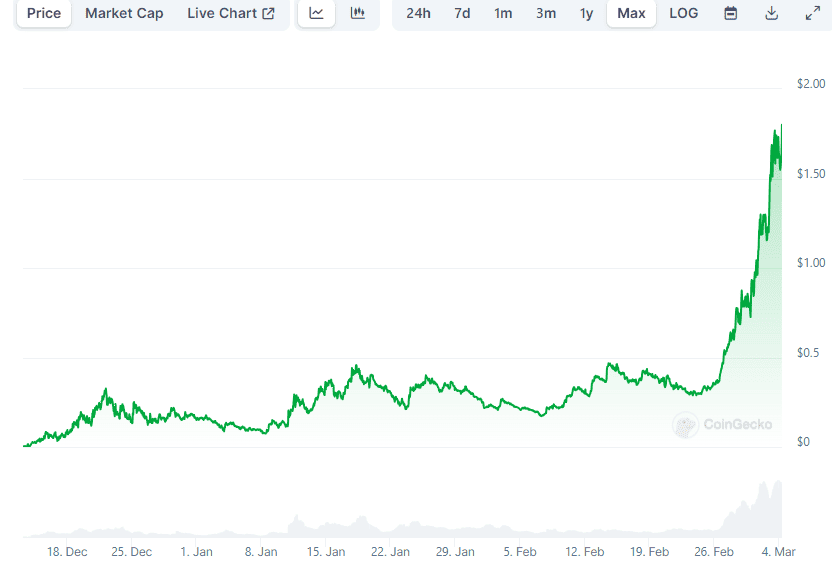Download the chart data icon

pos(772,13)
